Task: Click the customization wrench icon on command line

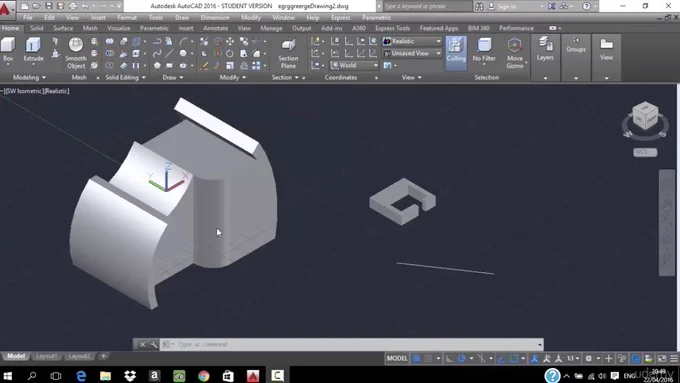Action: click(x=154, y=344)
